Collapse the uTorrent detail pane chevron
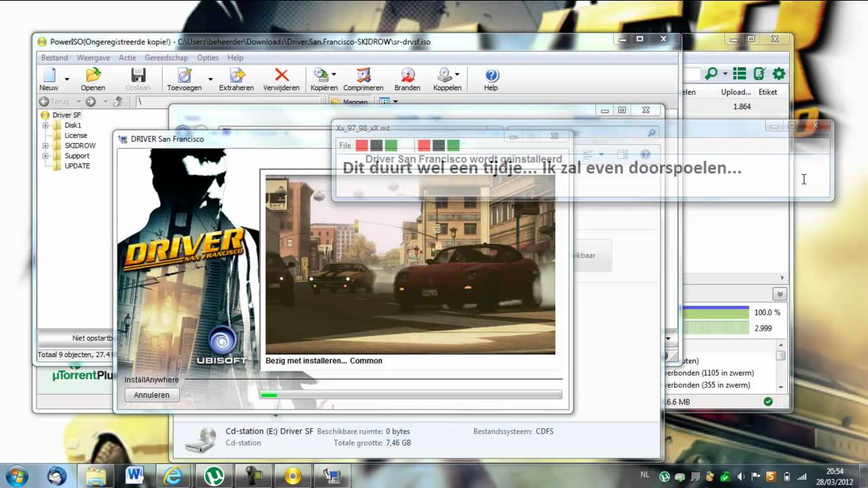This screenshot has width=868, height=488. [780, 294]
